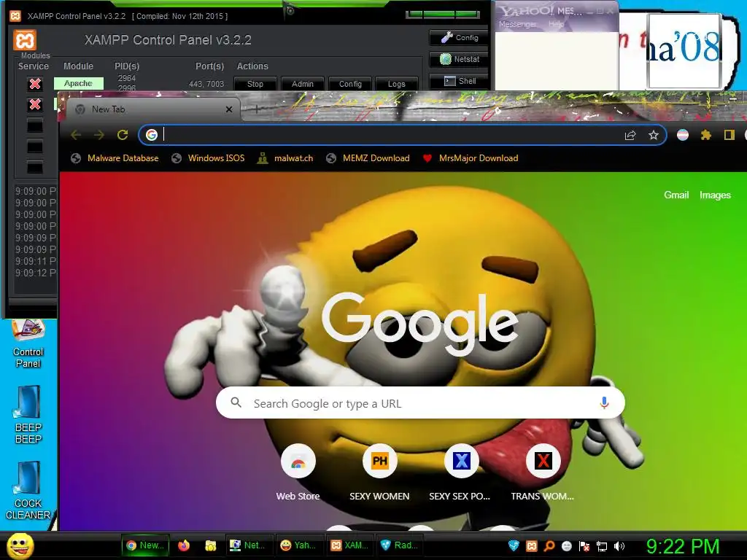This screenshot has width=747, height=560.
Task: Open the Apache Logs button
Action: (396, 84)
